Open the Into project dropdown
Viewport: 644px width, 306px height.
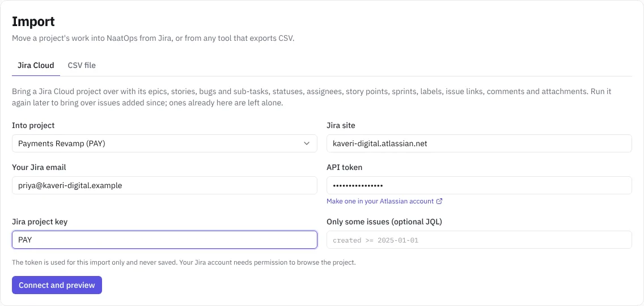[x=164, y=143]
